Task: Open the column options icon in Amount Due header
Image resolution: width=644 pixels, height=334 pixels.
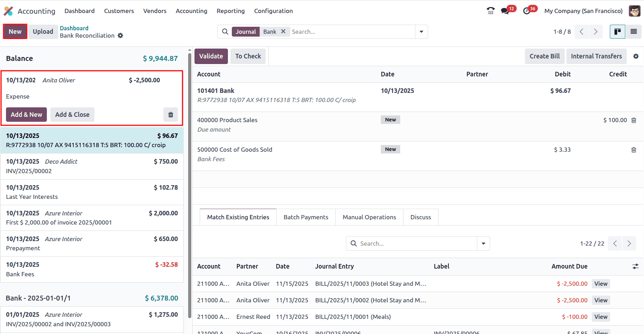Action: [x=635, y=266]
